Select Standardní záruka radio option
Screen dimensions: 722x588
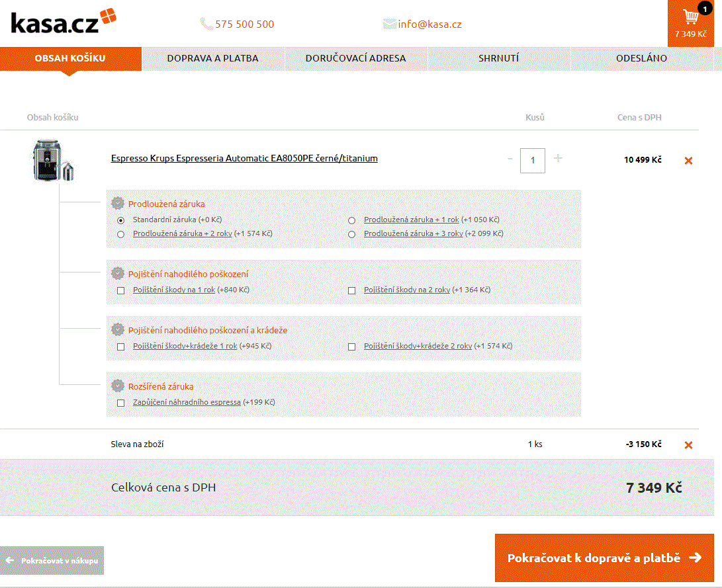(120, 220)
